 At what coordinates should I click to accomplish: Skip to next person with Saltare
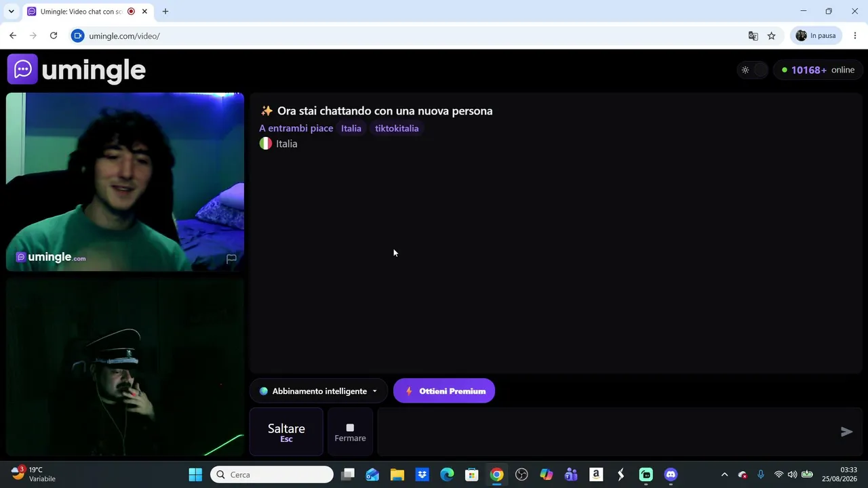coord(286,432)
